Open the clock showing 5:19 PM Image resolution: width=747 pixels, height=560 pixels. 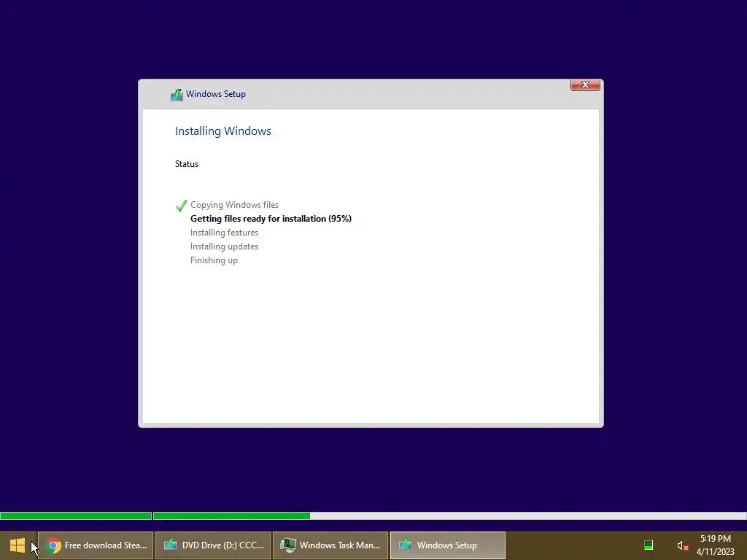[715, 539]
